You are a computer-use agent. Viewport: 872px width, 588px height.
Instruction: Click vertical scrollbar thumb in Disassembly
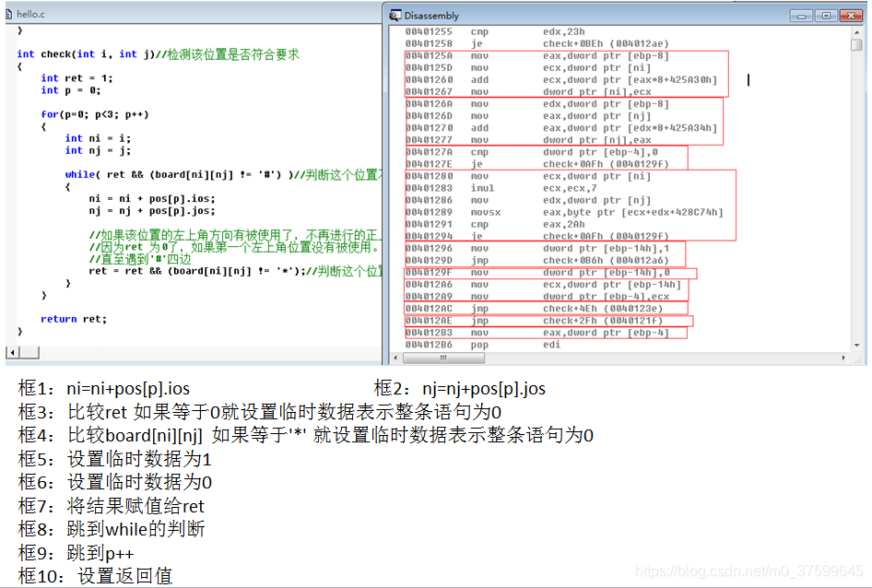click(x=856, y=45)
